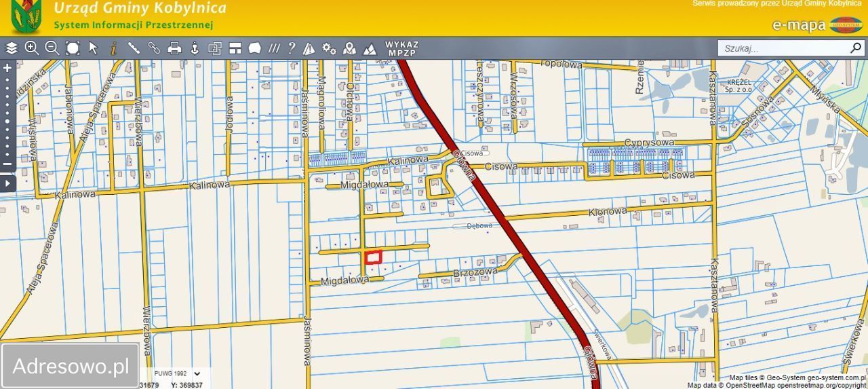Viewport: 868px width, 389px height.
Task: Click the Dębowa street label
Action: coord(481,226)
